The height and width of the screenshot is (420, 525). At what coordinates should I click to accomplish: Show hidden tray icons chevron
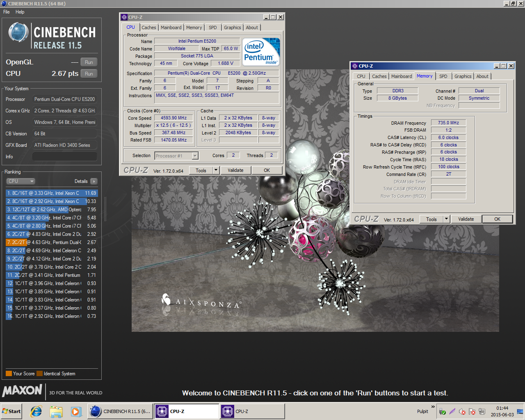433,407
